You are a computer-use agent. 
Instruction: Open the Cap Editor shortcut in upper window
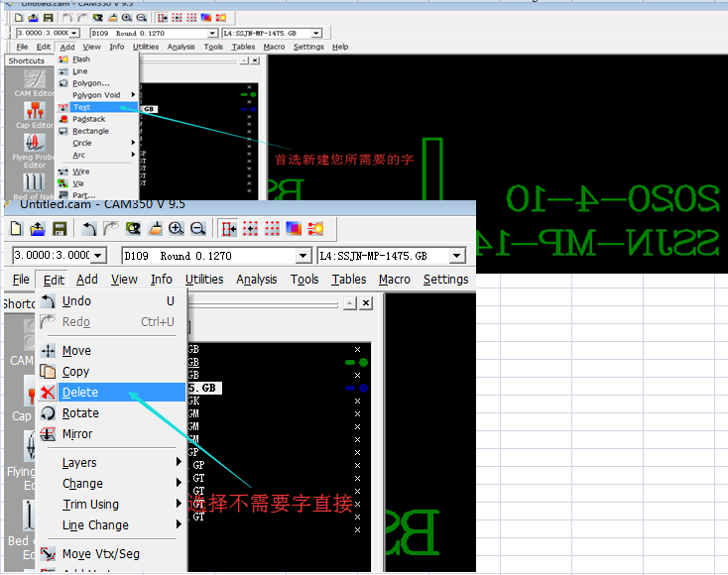[x=34, y=111]
